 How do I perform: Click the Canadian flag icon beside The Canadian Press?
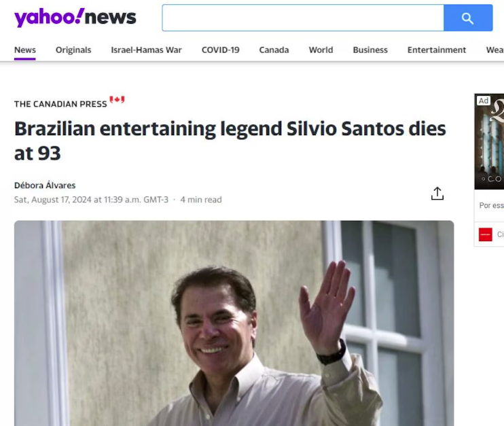(x=117, y=100)
